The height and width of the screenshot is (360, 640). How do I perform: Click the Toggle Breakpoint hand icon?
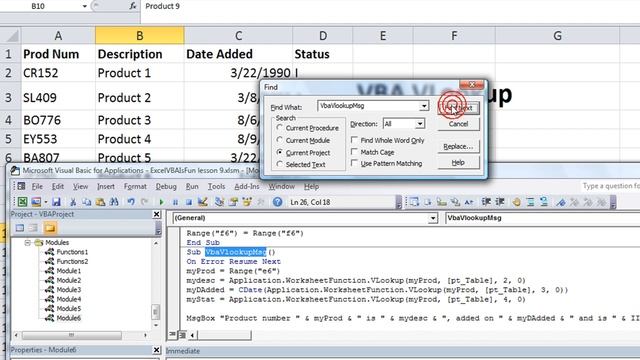click(516, 202)
